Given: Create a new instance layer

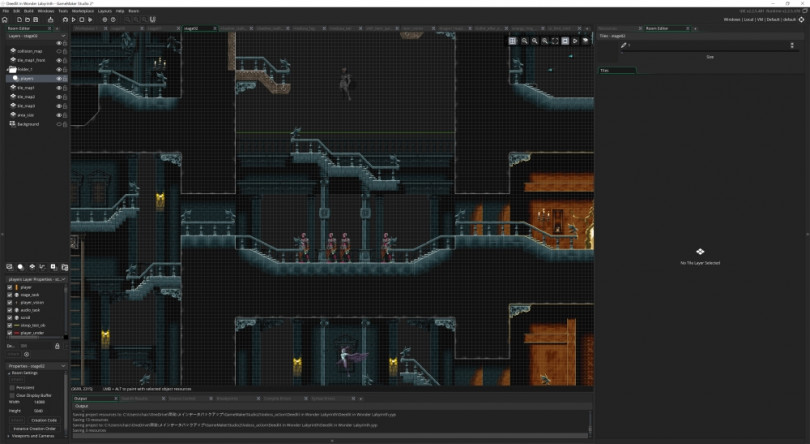Looking at the screenshot, I should tap(21, 267).
